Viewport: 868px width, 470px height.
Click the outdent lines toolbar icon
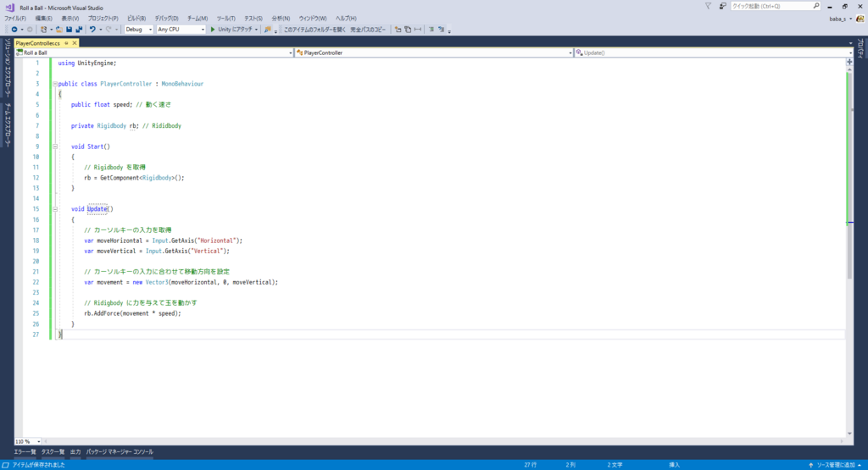(431, 30)
